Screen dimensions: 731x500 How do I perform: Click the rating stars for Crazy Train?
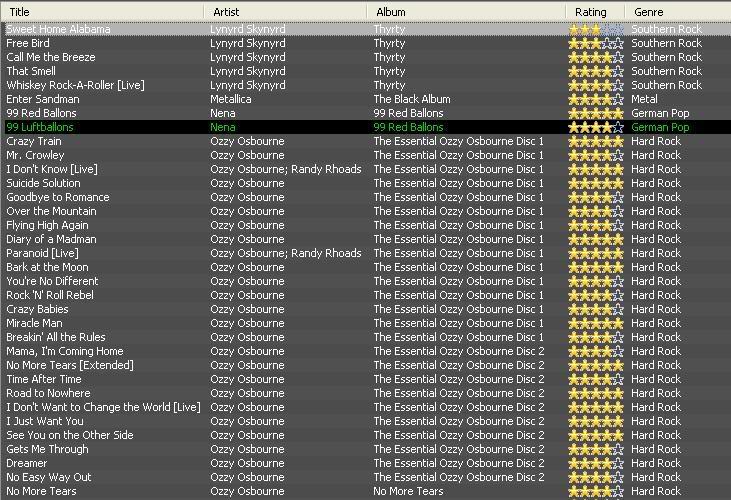(x=596, y=141)
